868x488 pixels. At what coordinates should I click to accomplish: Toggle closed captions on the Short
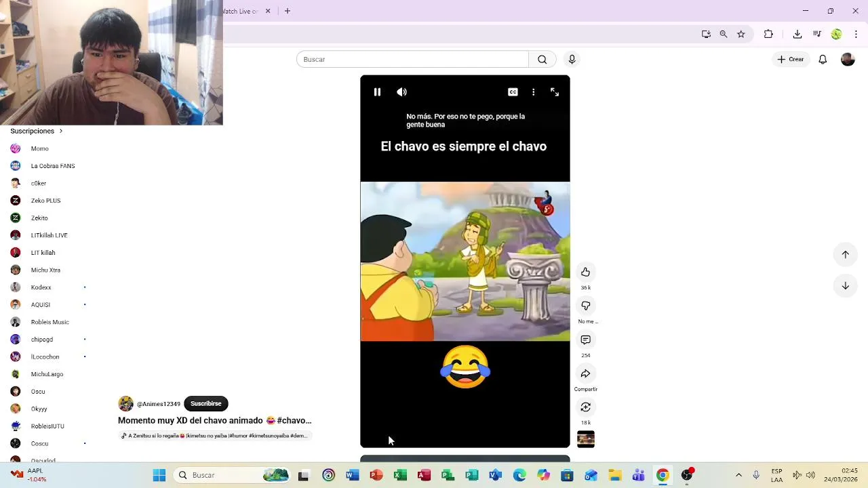coord(513,92)
